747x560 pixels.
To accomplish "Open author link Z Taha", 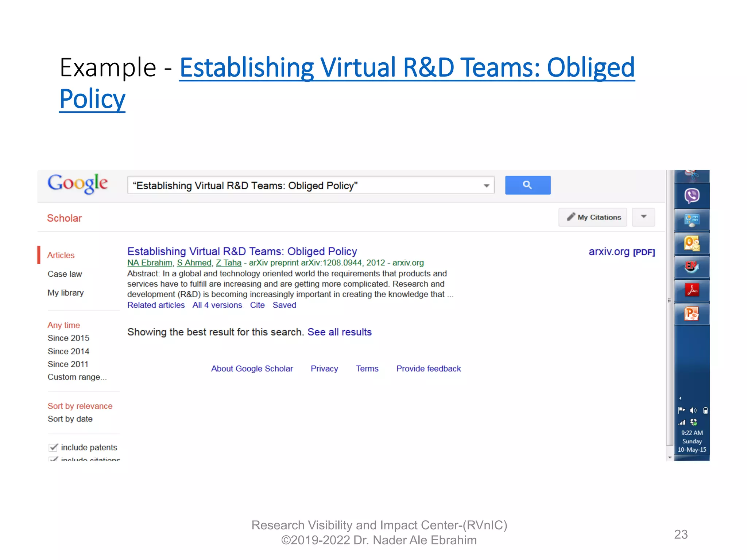I will (x=229, y=262).
